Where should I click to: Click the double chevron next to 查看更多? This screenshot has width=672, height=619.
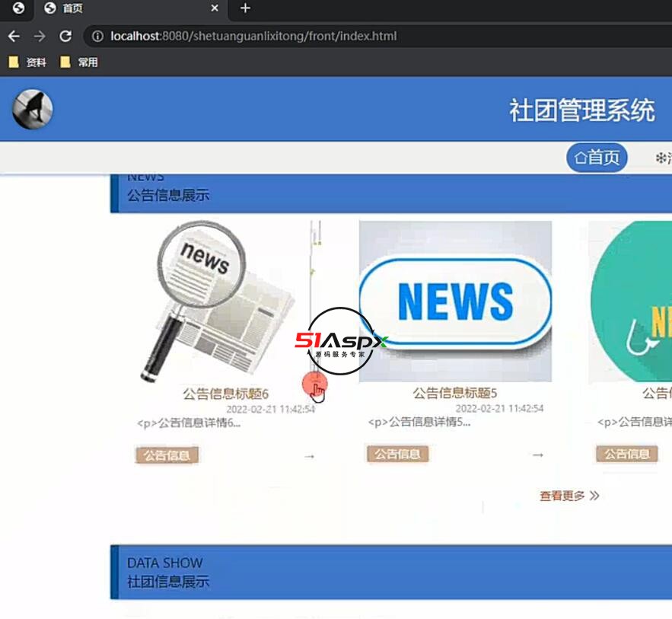594,496
